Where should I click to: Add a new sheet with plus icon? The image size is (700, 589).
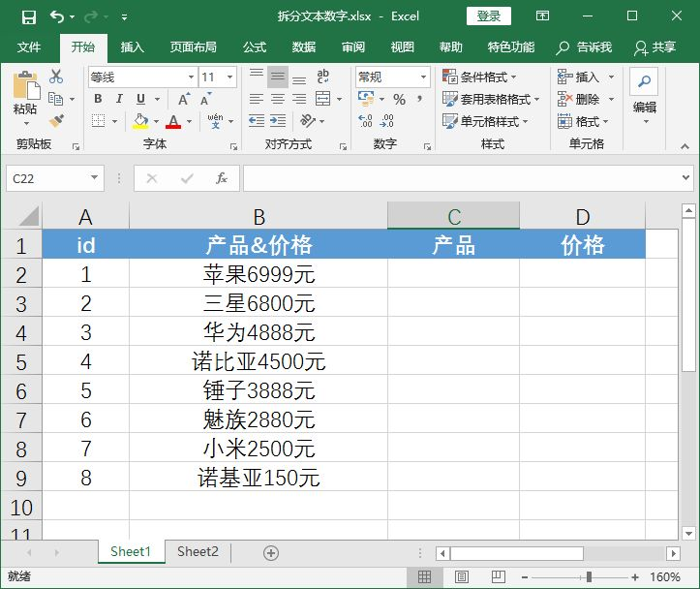pos(271,553)
